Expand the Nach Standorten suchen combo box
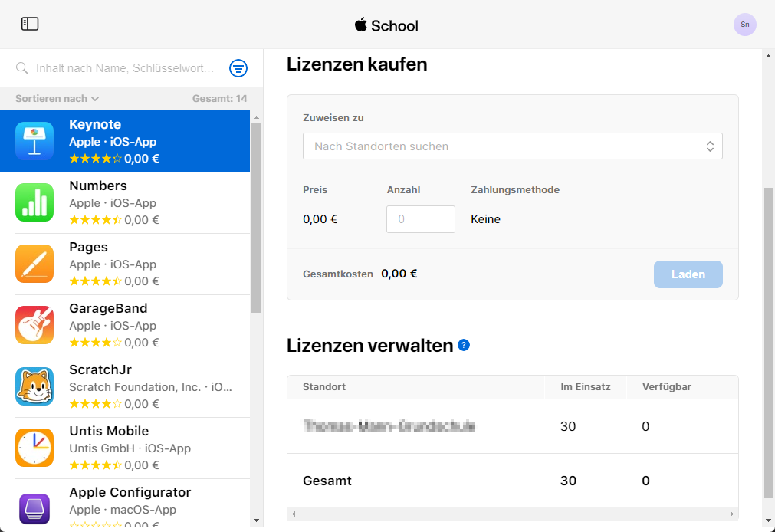The height and width of the screenshot is (532, 775). 513,146
